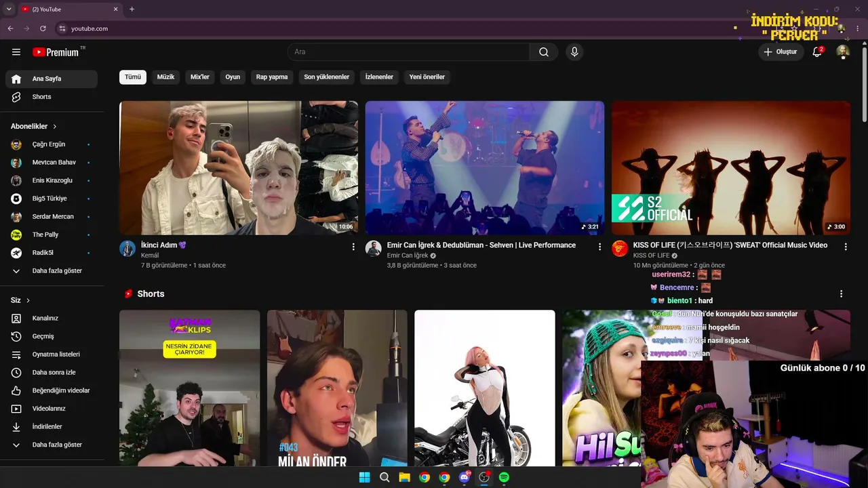Open Daha sonra izle clock icon

pyautogui.click(x=16, y=373)
